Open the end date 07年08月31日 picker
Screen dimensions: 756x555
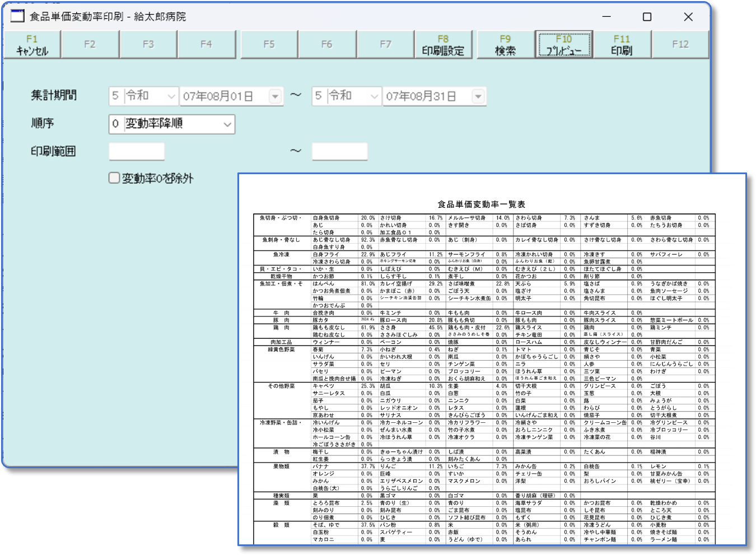tap(478, 96)
